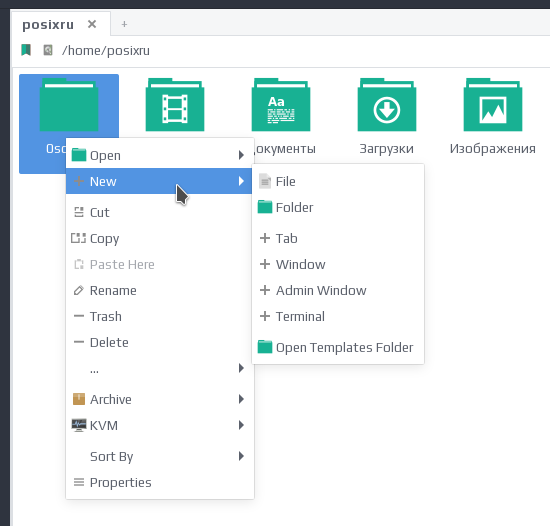Launch Terminal from the New submenu

pyautogui.click(x=338, y=316)
